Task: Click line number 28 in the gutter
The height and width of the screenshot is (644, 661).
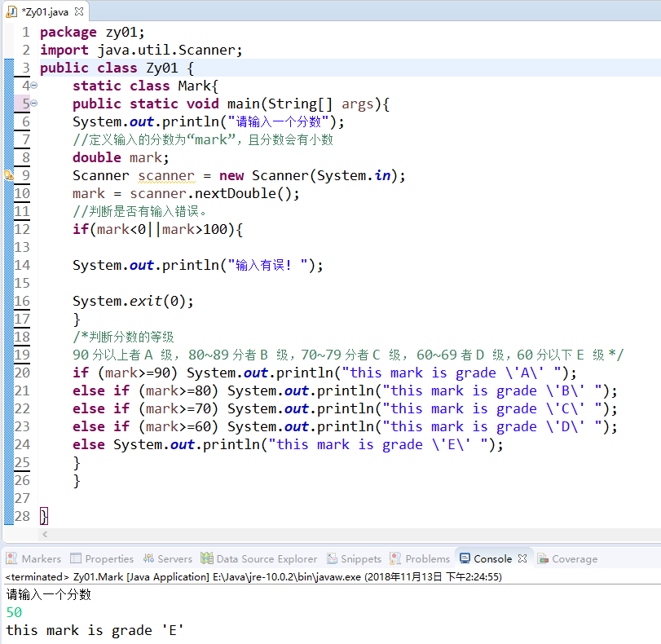Action: [x=22, y=516]
